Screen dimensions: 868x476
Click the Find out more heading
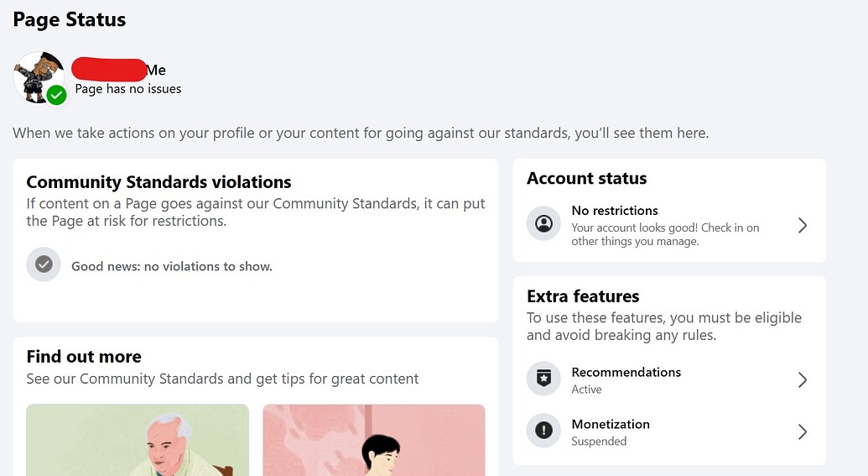coord(84,356)
